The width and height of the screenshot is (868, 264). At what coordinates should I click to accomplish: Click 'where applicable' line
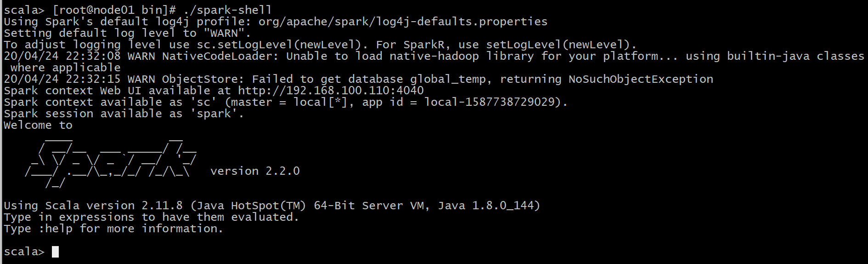pyautogui.click(x=66, y=68)
